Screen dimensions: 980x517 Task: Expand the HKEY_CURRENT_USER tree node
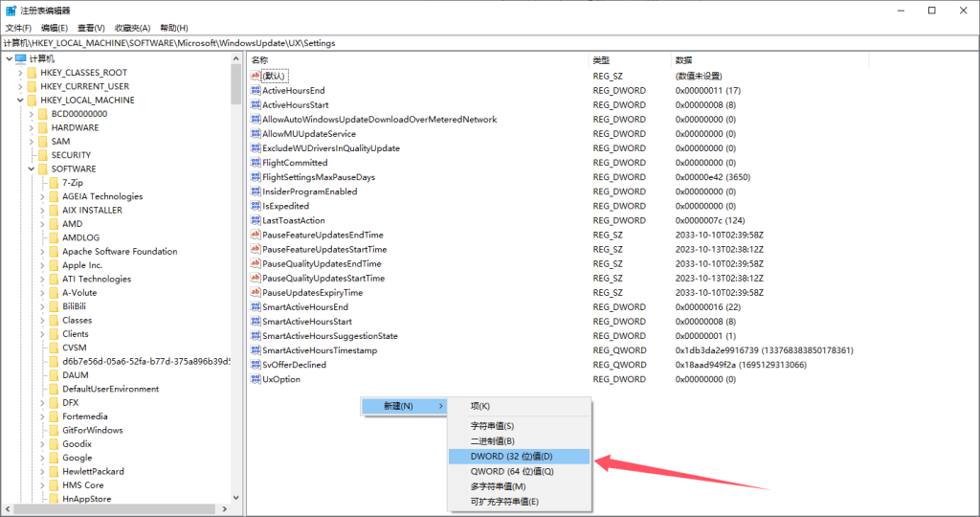click(20, 86)
